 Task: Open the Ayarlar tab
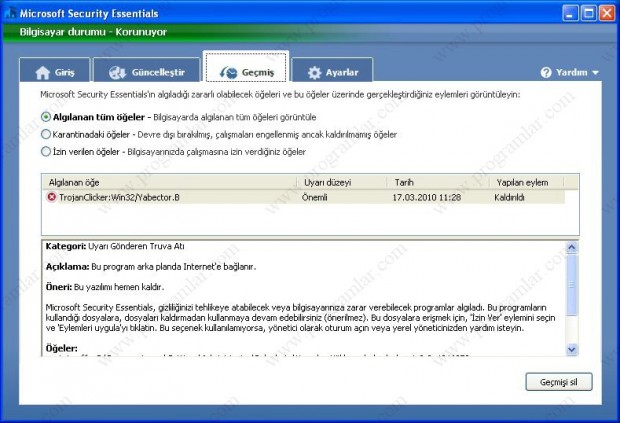point(333,70)
